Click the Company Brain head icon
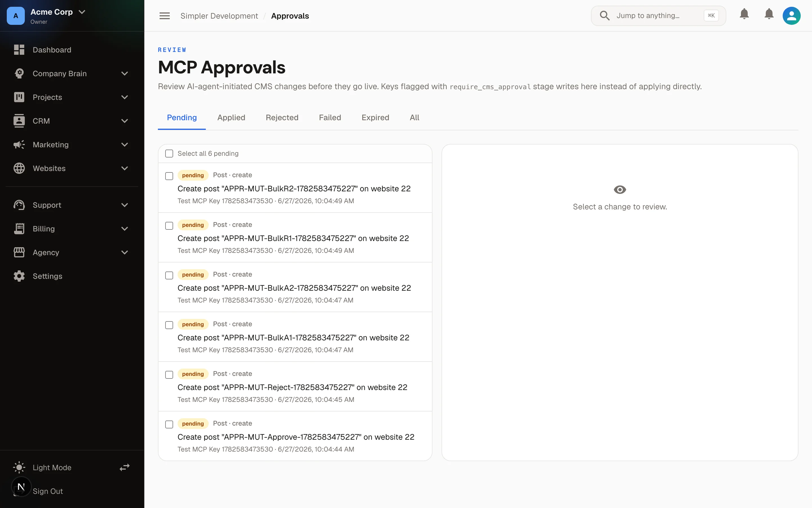812x508 pixels. (19, 74)
